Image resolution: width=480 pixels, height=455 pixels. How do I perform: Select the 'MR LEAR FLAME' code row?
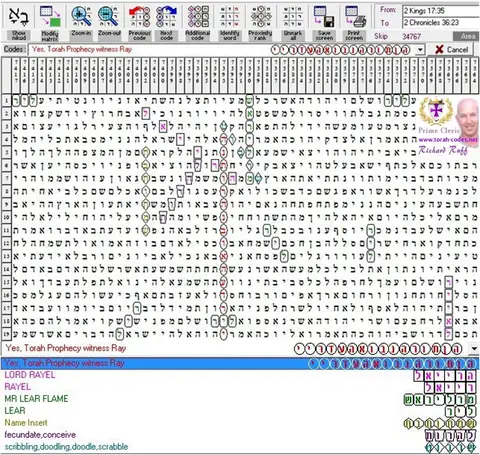(240, 399)
